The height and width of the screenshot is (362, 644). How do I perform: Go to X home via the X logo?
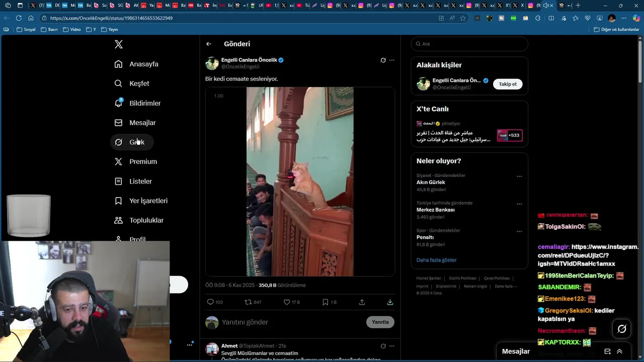119,44
